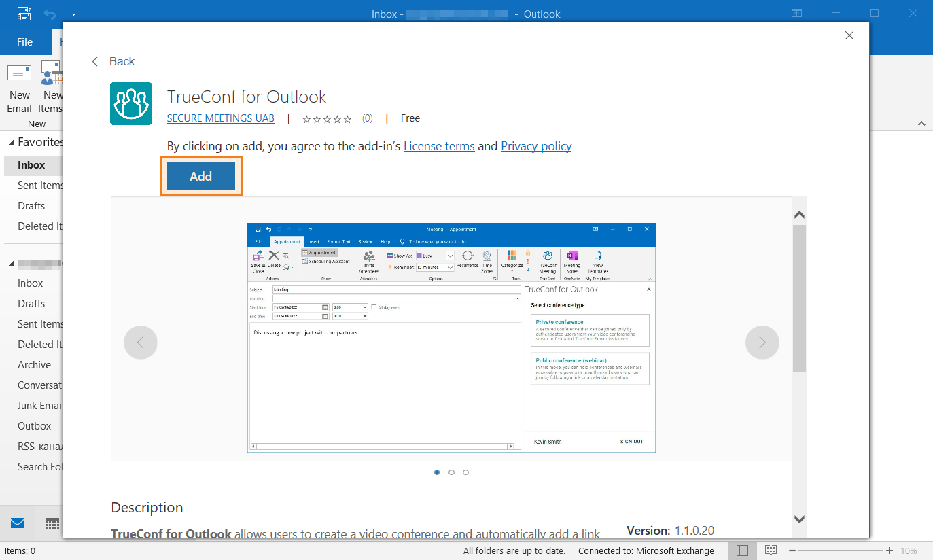Image resolution: width=933 pixels, height=560 pixels.
Task: Select the second carousel dot
Action: 451,472
